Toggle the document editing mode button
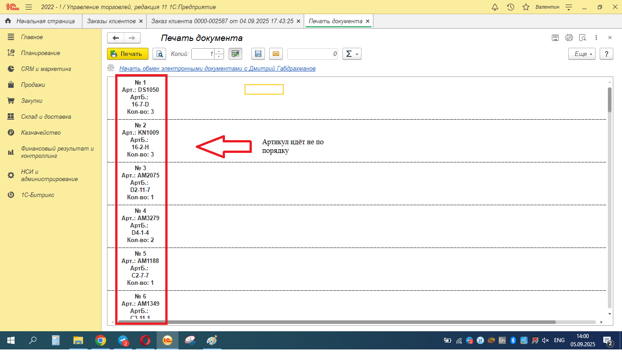Image resolution: width=622 pixels, height=364 pixels. click(235, 54)
